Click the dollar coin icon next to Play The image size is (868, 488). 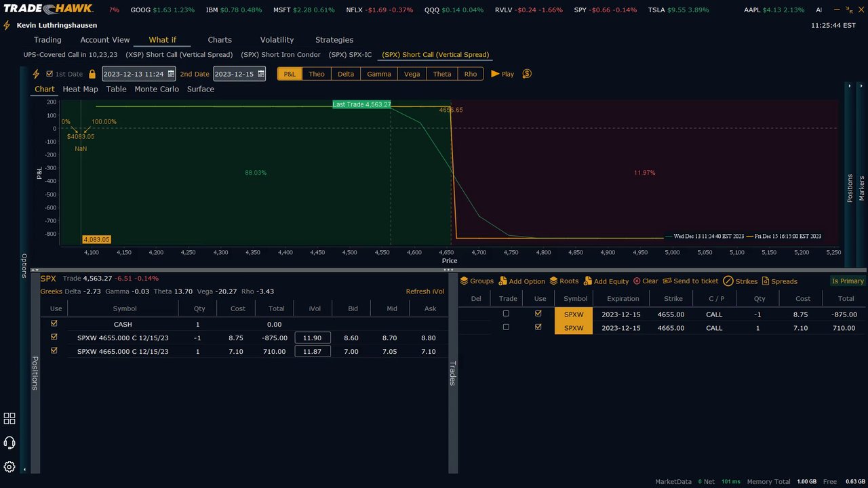tap(527, 74)
